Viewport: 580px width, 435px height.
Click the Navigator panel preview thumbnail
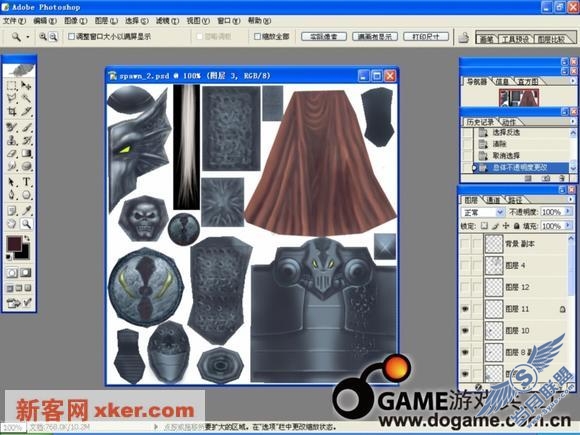coord(518,98)
